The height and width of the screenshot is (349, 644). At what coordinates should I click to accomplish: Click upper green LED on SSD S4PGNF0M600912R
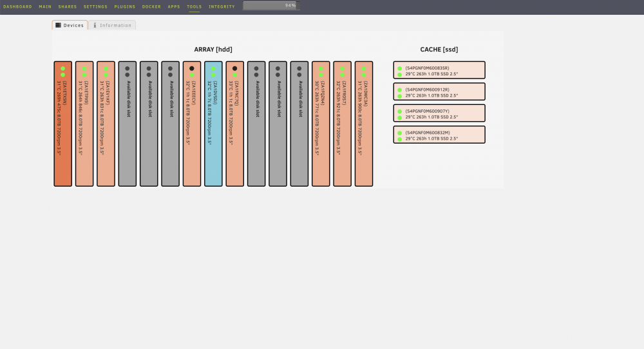400,90
